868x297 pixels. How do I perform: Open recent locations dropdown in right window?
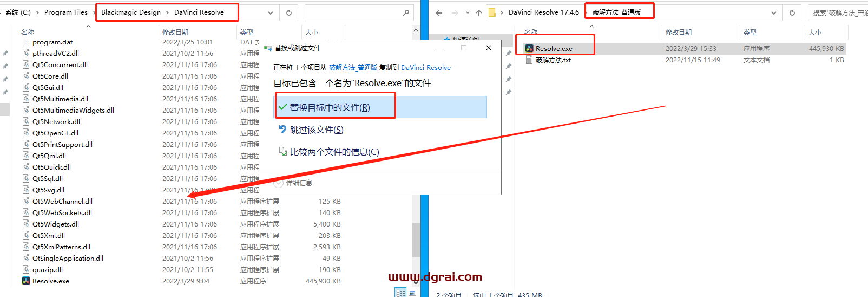pos(468,12)
